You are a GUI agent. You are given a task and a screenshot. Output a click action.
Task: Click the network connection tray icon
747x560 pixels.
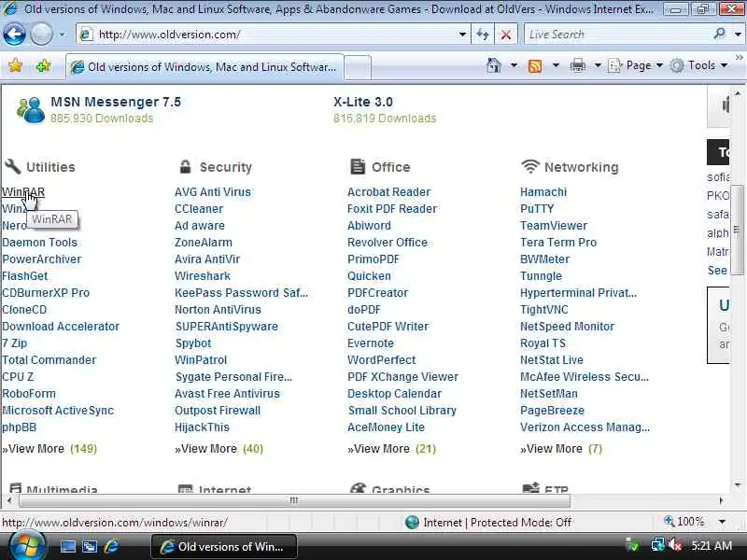click(658, 545)
